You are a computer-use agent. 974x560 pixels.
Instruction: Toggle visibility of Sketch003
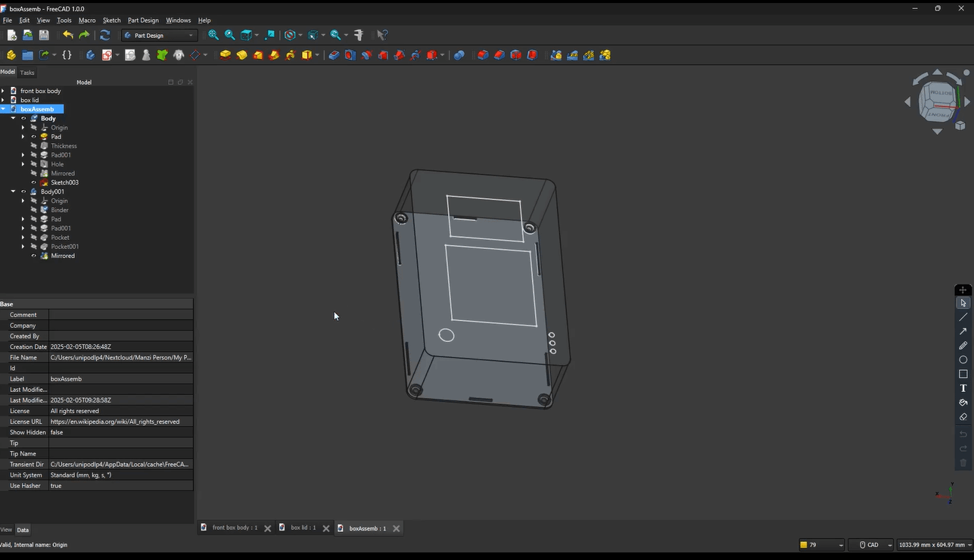pos(34,182)
